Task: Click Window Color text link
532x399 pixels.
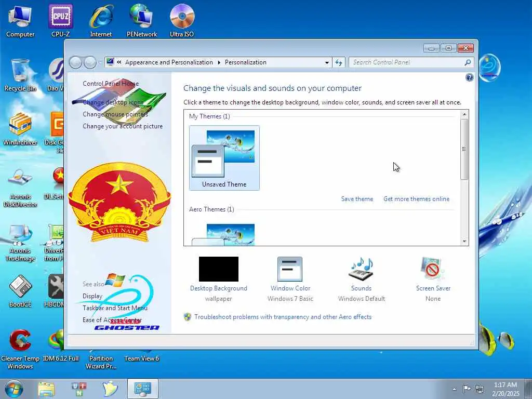Action: [x=290, y=288]
